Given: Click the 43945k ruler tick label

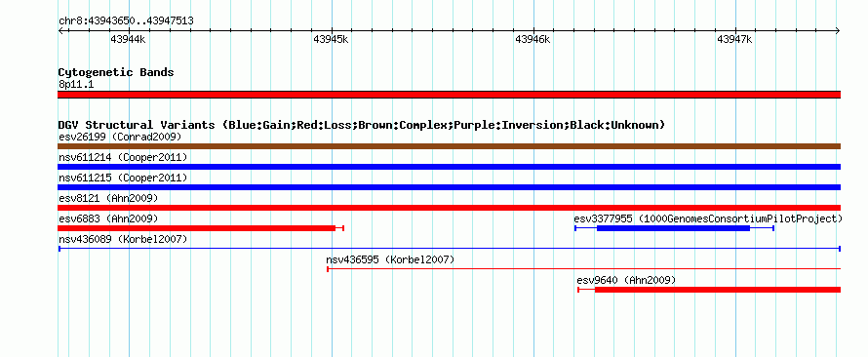Looking at the screenshot, I should pyautogui.click(x=331, y=39).
